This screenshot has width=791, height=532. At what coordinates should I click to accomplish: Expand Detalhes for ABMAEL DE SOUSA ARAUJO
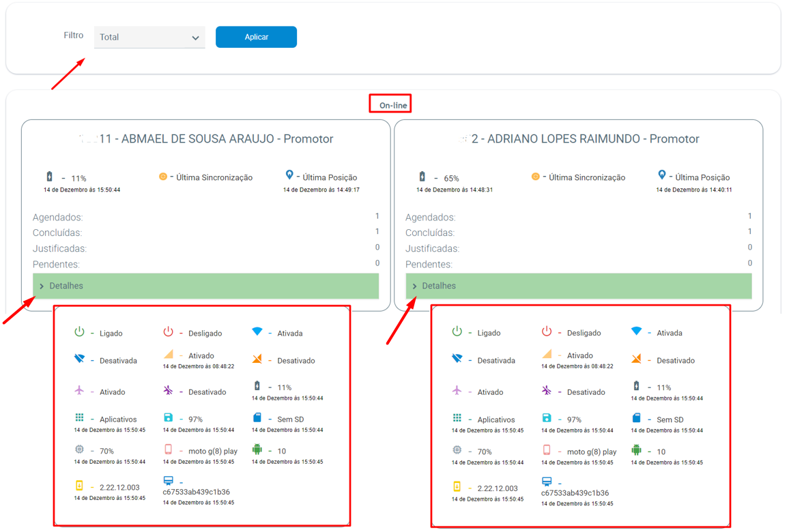206,286
